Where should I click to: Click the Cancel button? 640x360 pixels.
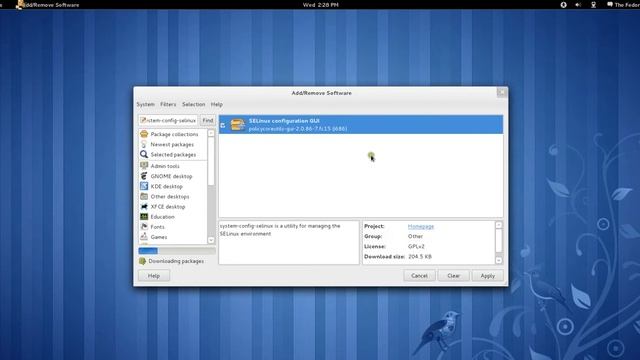pyautogui.click(x=419, y=276)
